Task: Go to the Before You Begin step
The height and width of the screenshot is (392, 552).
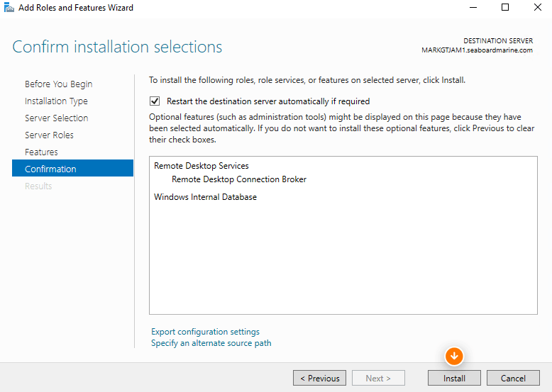Action: (x=58, y=84)
